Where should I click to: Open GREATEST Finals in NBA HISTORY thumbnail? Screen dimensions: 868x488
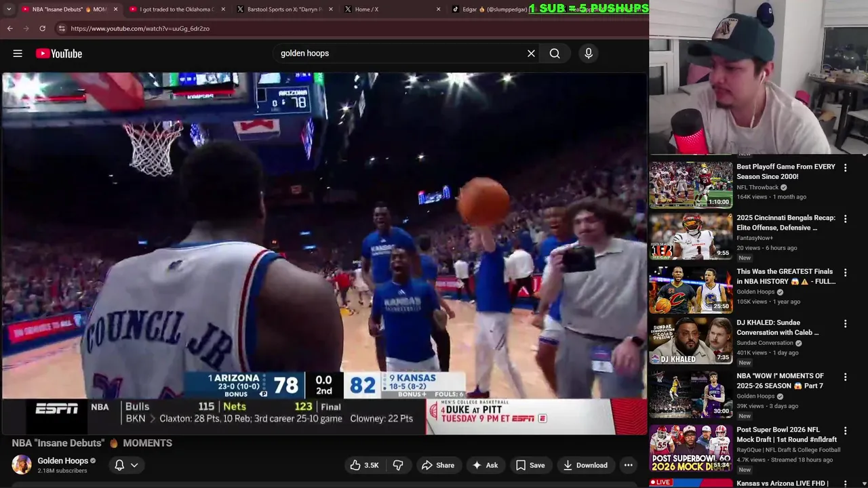[x=691, y=289]
